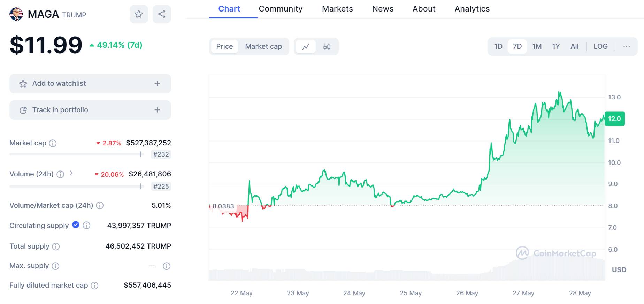Click the Market cap rank progress bar
The height and width of the screenshot is (304, 644).
pyautogui.click(x=77, y=154)
